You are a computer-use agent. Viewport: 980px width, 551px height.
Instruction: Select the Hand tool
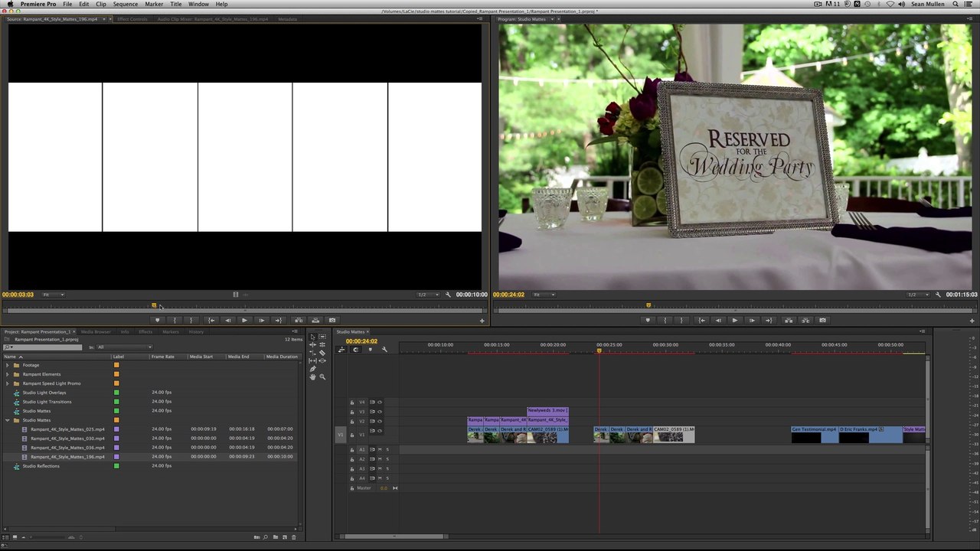(312, 377)
